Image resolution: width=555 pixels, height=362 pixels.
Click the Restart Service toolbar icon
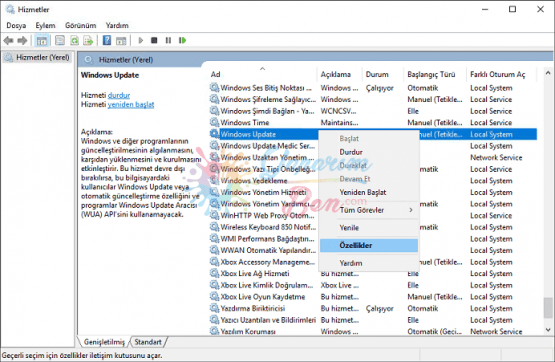click(x=183, y=40)
